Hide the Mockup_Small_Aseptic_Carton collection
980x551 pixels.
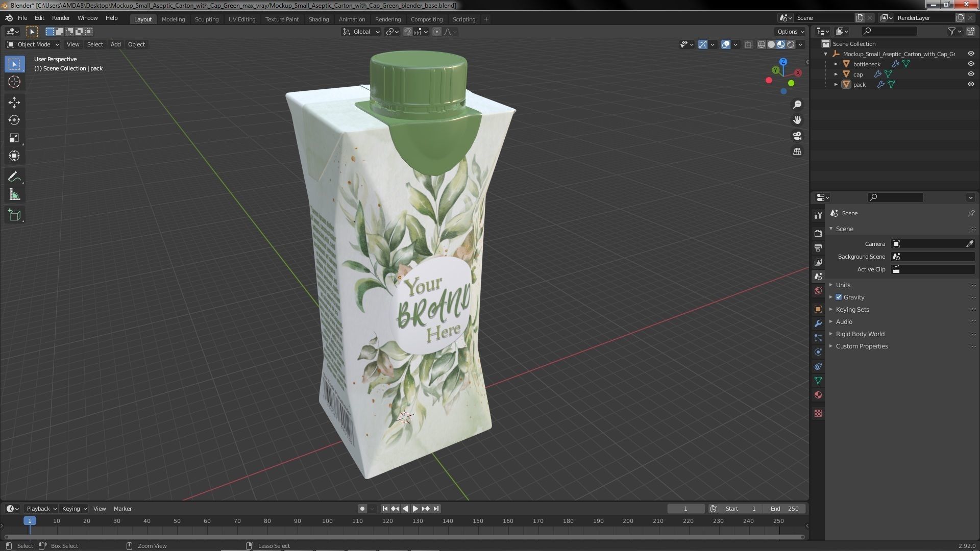(x=971, y=54)
